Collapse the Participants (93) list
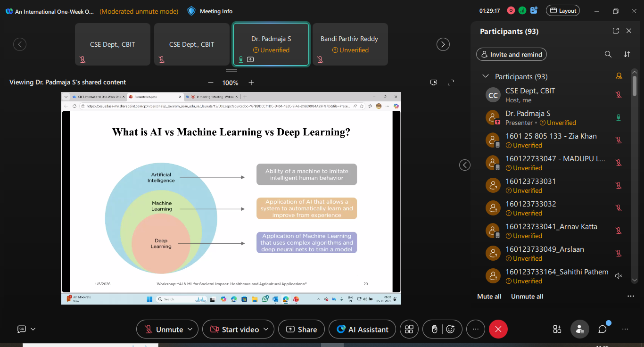This screenshot has height=347, width=644. coord(485,76)
